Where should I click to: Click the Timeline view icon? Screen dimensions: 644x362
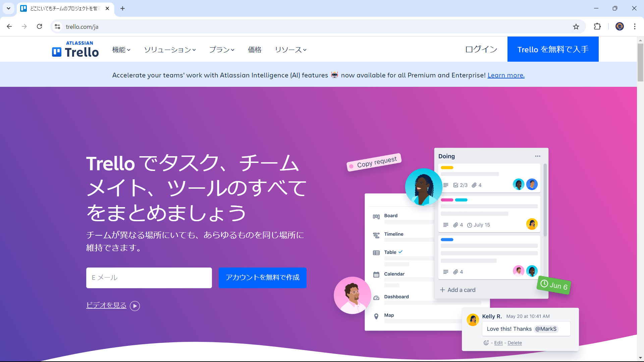click(376, 235)
